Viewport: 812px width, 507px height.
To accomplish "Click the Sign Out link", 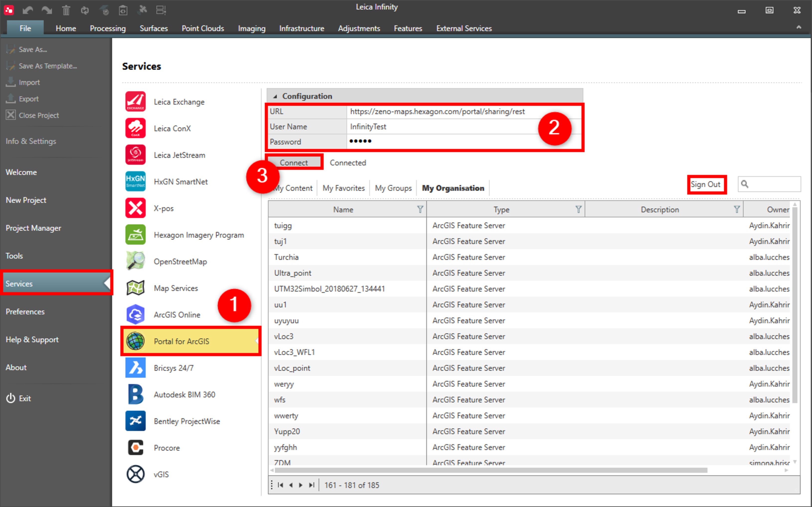I will coord(705,184).
